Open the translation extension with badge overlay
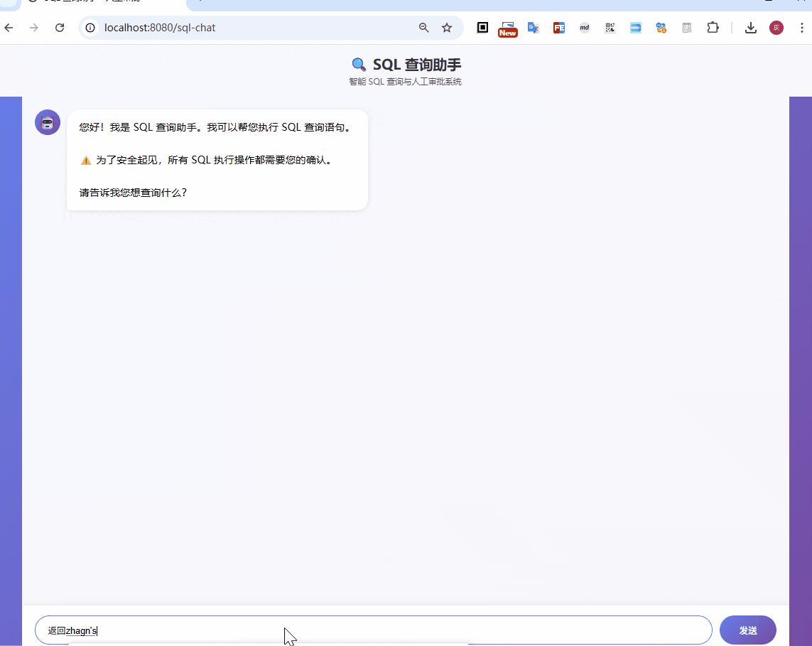This screenshot has width=812, height=646. (661, 28)
